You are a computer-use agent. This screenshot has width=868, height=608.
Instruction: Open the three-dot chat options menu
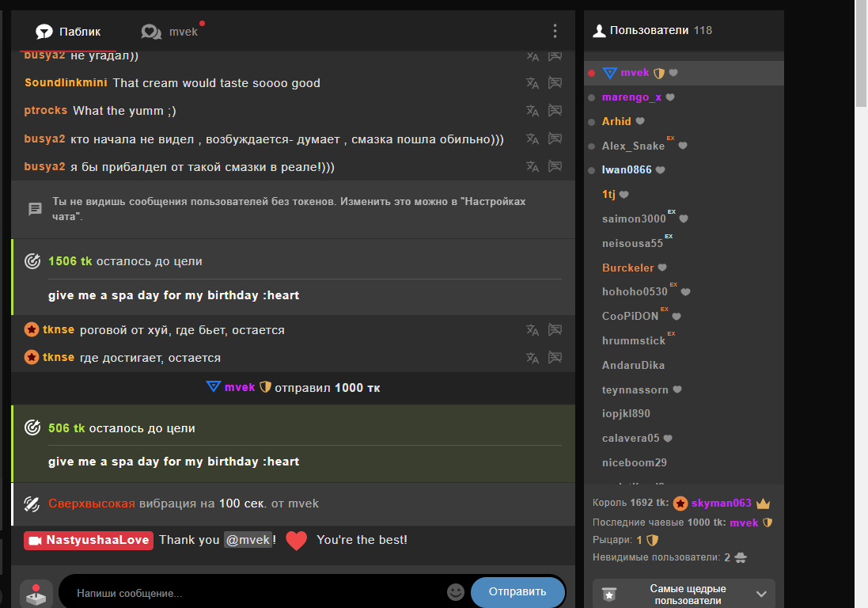tap(555, 31)
